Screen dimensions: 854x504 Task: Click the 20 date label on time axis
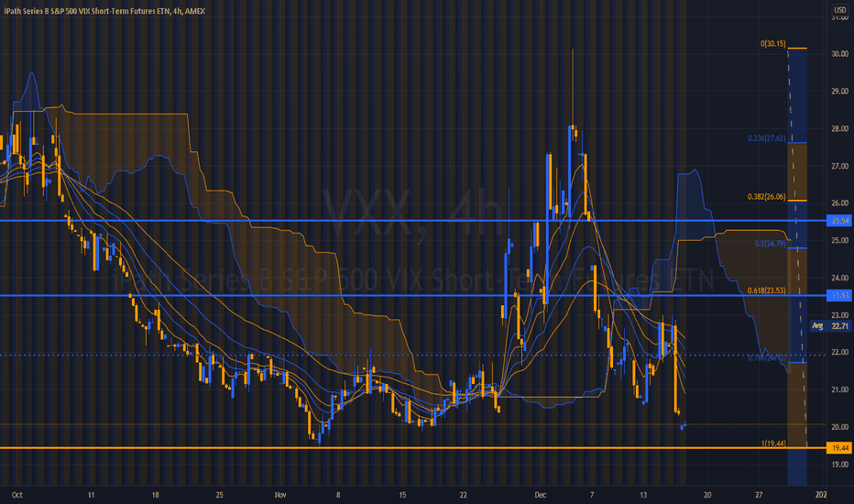pyautogui.click(x=707, y=495)
